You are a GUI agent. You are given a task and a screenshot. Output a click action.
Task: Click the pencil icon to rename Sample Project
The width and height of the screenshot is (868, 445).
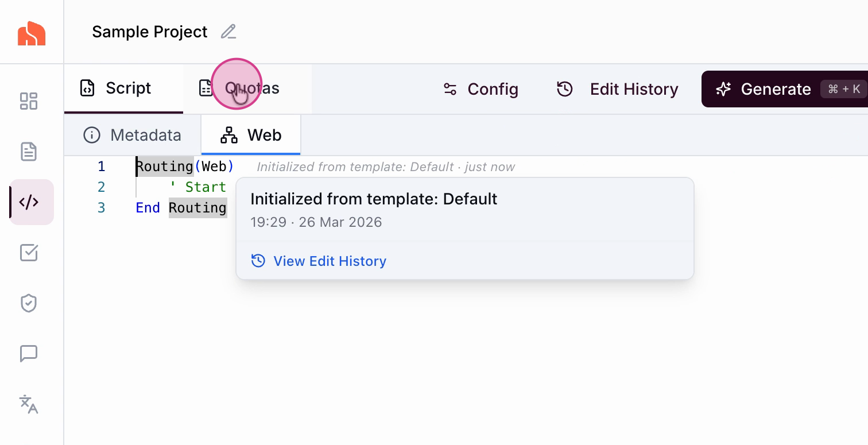(228, 32)
